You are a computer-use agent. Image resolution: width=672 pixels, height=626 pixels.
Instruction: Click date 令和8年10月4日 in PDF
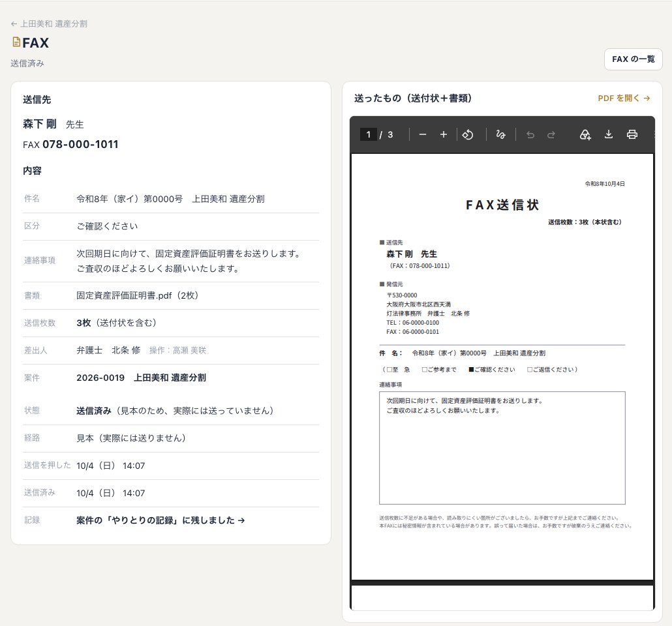pyautogui.click(x=605, y=183)
